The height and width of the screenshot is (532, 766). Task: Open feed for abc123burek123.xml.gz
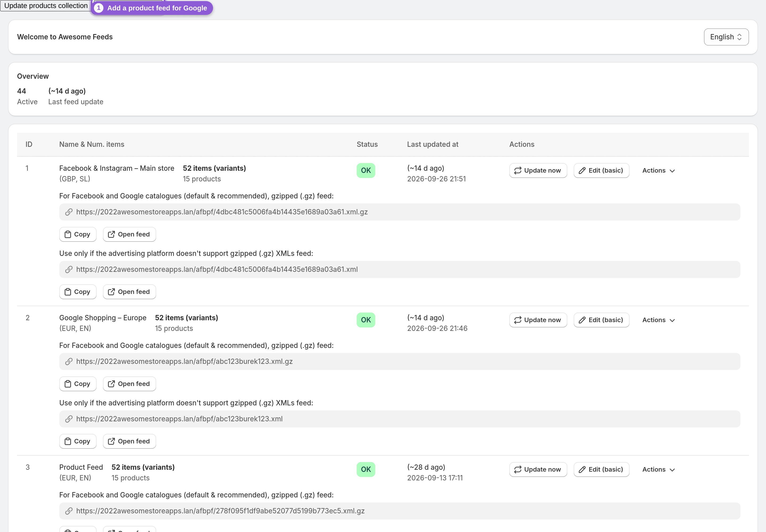(129, 384)
